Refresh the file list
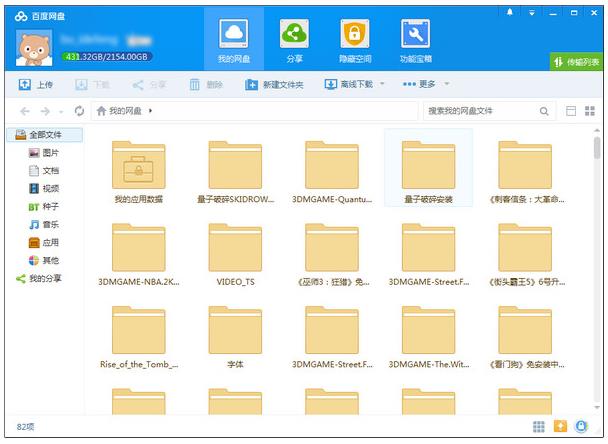The image size is (608, 444). pyautogui.click(x=79, y=111)
